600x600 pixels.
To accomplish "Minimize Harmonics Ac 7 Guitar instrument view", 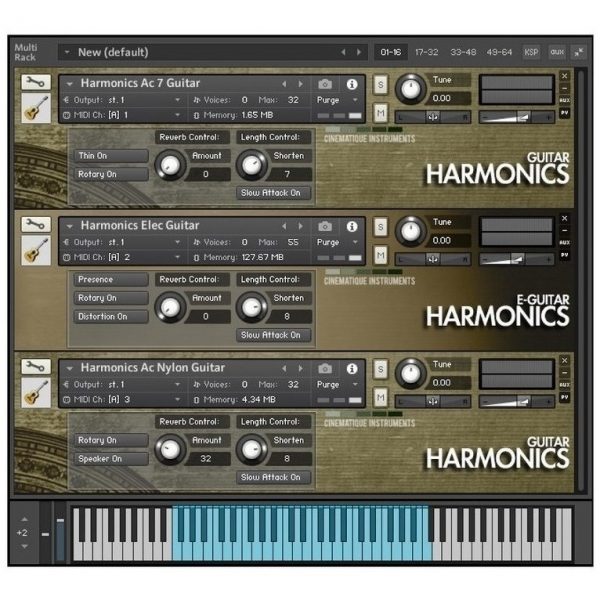I will (x=564, y=88).
